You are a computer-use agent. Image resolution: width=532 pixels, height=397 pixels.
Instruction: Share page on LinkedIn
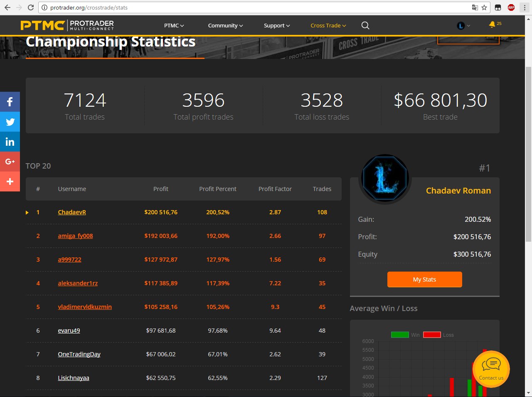(x=10, y=142)
